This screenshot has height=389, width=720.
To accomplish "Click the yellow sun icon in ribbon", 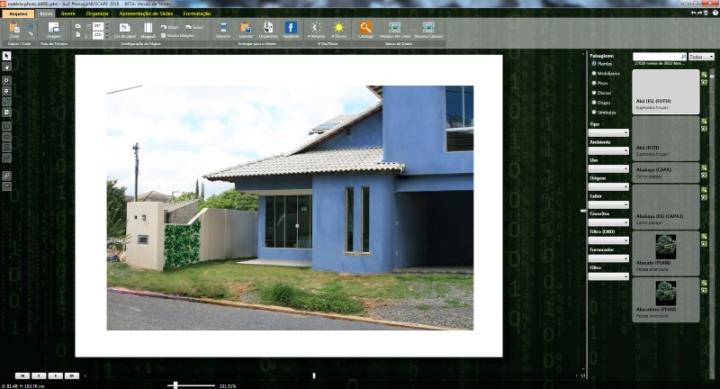I will (339, 28).
